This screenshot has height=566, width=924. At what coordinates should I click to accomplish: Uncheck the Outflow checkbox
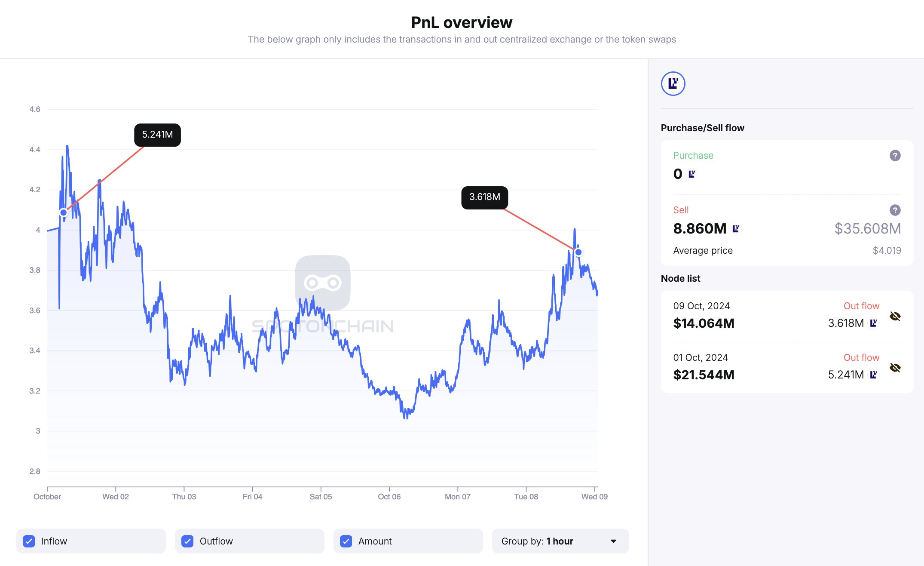click(187, 541)
